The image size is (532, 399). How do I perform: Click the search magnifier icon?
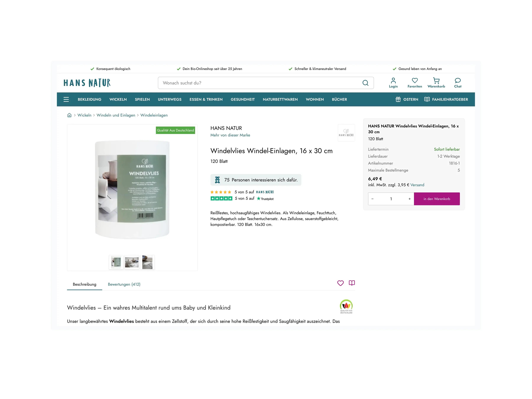pos(365,83)
